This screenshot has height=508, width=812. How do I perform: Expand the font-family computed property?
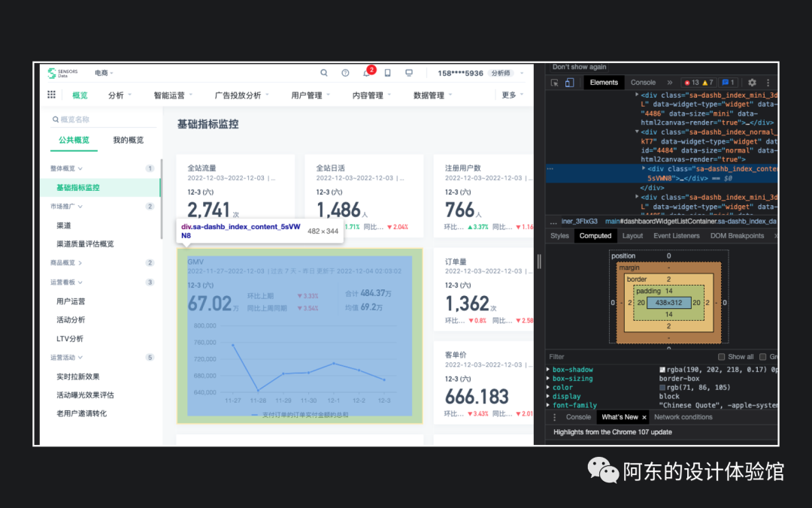[548, 406]
